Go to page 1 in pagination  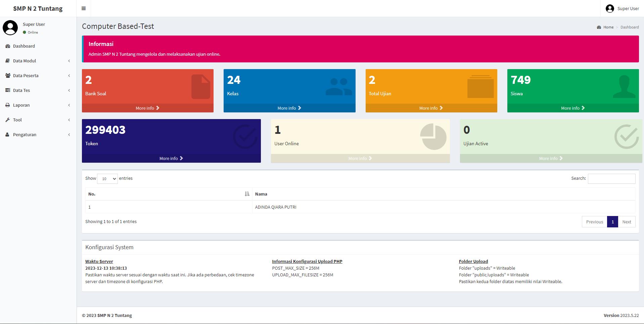[612, 222]
